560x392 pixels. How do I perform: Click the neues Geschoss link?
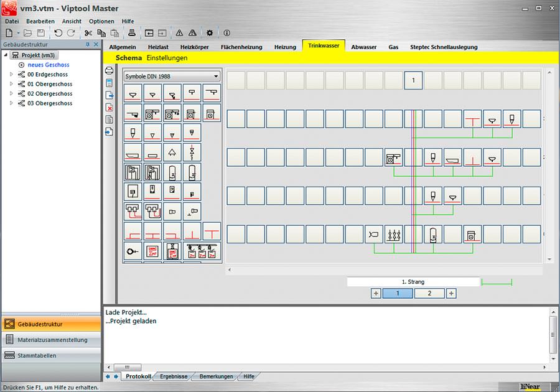coord(49,65)
